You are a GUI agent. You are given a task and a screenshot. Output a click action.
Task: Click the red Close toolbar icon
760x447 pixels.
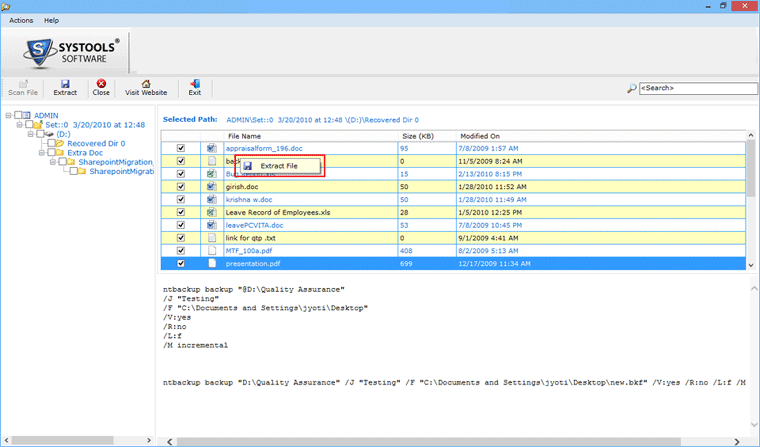(x=101, y=84)
